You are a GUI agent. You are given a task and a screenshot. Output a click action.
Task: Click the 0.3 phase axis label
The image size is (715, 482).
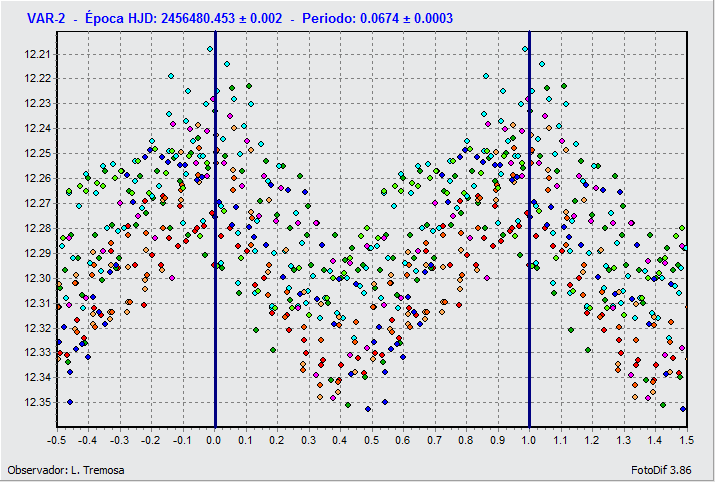pos(309,441)
